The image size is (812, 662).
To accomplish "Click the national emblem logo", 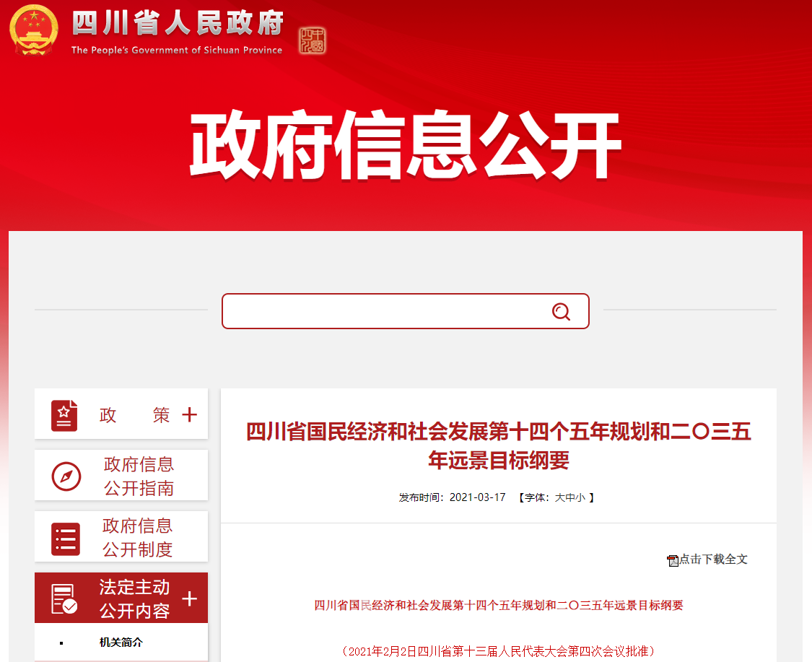I will tap(34, 30).
